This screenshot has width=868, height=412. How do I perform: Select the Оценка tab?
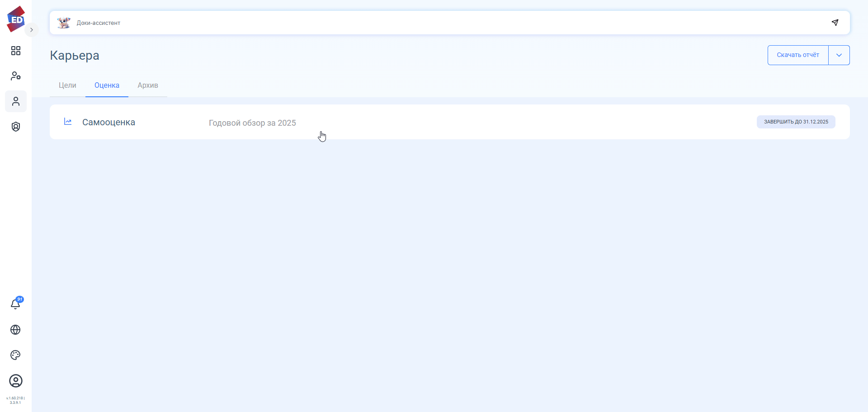[107, 85]
